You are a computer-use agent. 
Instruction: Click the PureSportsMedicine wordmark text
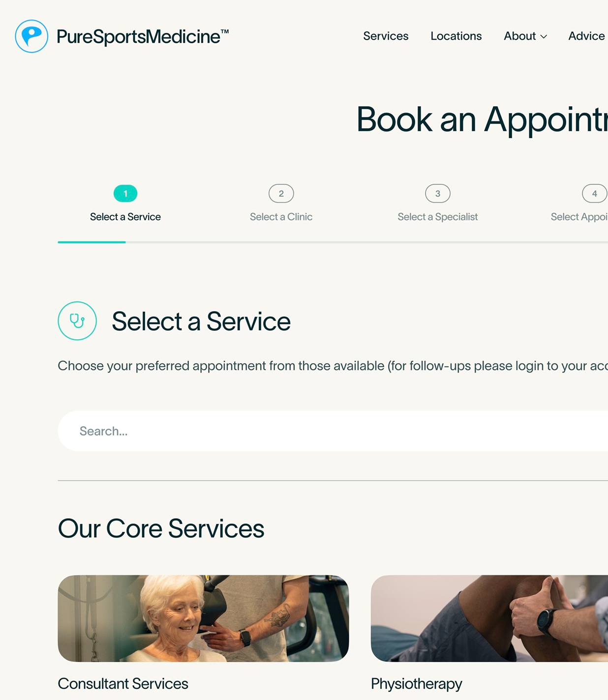(x=143, y=37)
